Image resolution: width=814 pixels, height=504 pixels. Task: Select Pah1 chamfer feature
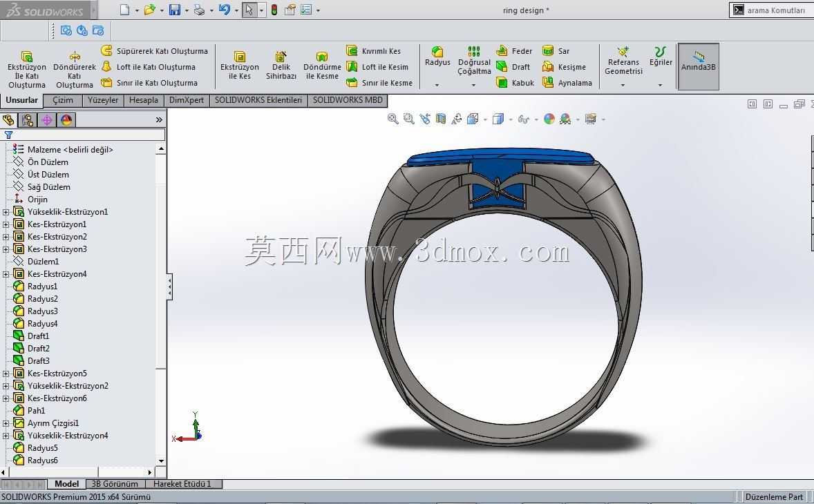[x=30, y=411]
